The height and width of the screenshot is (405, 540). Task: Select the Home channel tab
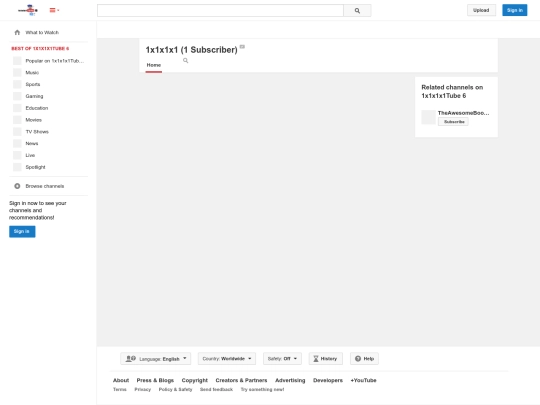(x=154, y=65)
